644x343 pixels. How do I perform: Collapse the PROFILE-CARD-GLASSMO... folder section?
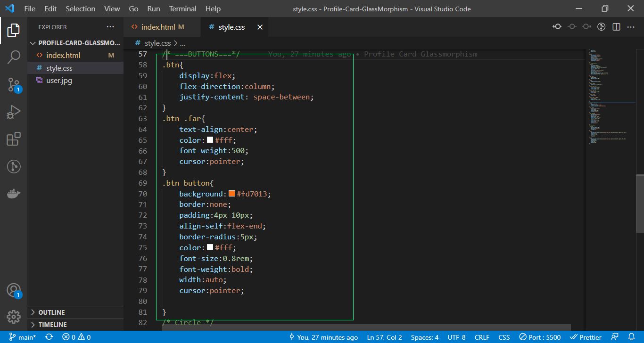tap(75, 43)
